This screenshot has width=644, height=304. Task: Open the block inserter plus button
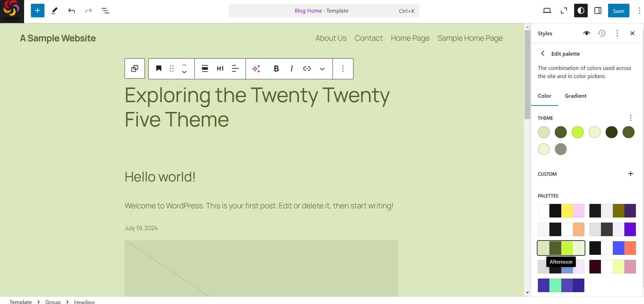click(x=38, y=11)
